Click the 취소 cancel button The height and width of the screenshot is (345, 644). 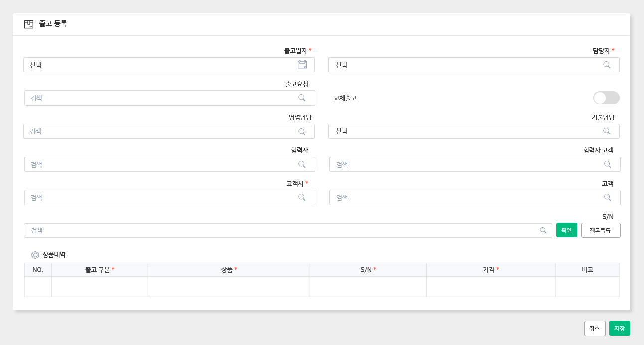pos(595,328)
